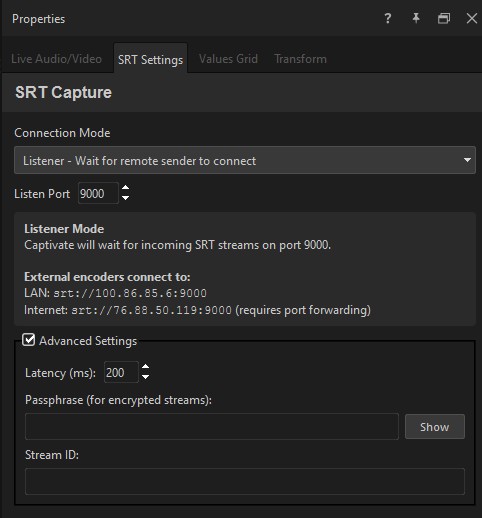Click the '(requires port forwarding)' note
482x518 pixels.
[x=303, y=310]
